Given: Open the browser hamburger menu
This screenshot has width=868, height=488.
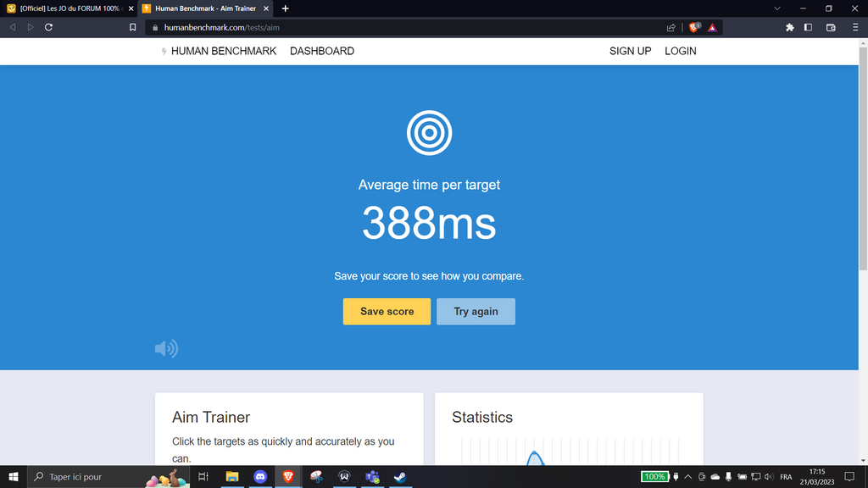Looking at the screenshot, I should point(854,27).
